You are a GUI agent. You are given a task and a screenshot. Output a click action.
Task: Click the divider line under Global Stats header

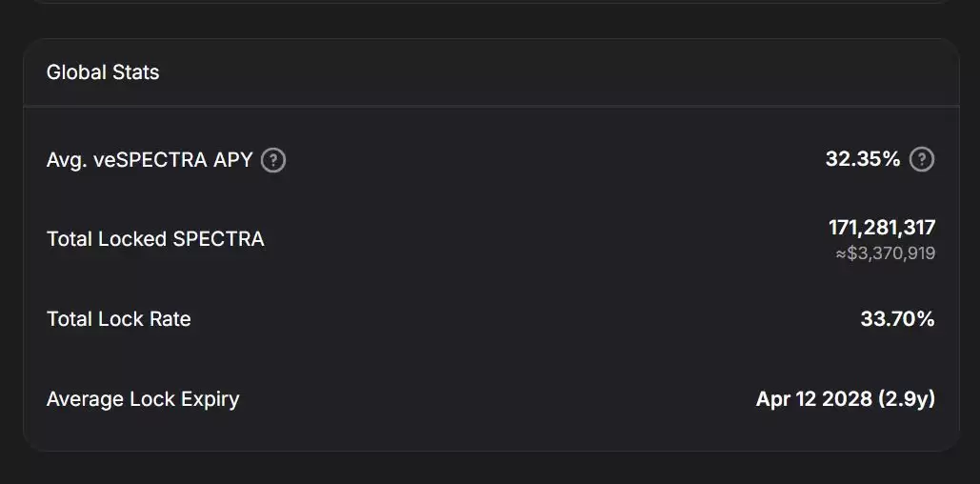pos(490,105)
